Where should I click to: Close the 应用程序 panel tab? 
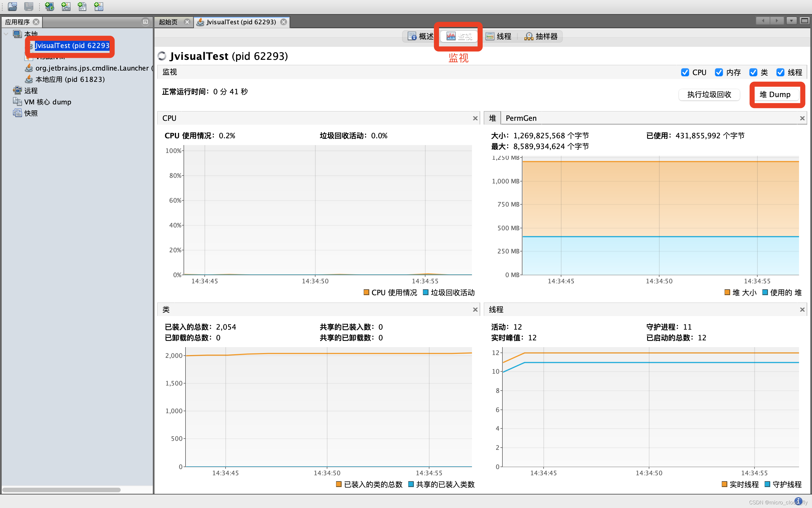(36, 22)
